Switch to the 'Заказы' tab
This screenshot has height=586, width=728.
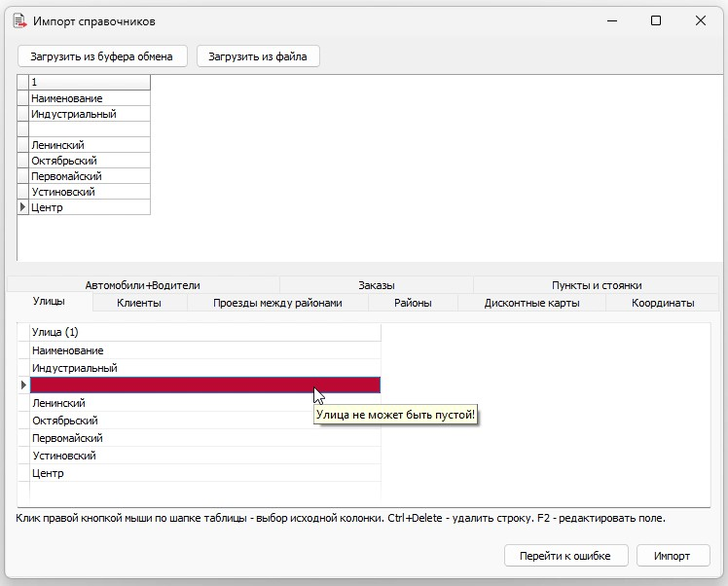[x=376, y=285]
